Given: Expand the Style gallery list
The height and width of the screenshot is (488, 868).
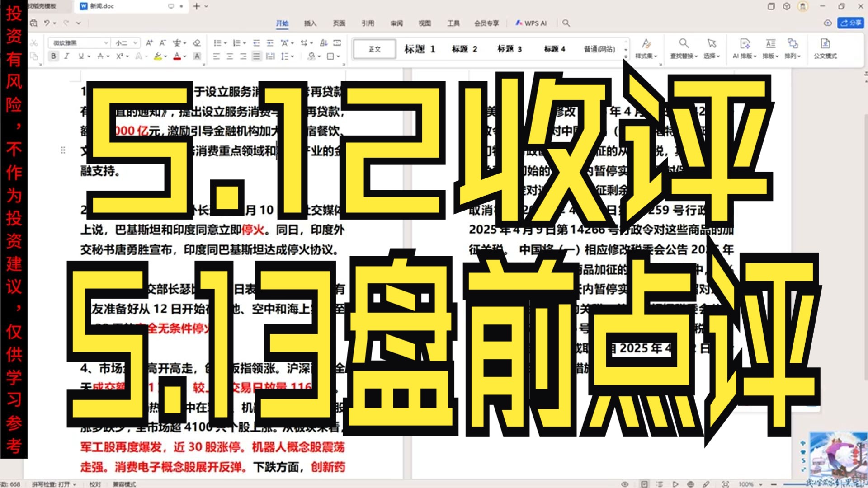Looking at the screenshot, I should pos(626,56).
